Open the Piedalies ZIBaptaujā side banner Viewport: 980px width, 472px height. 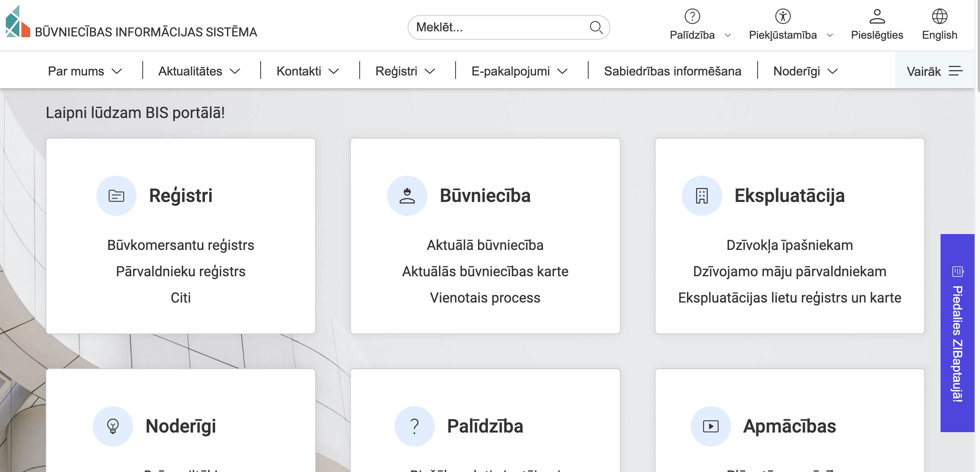click(x=958, y=333)
